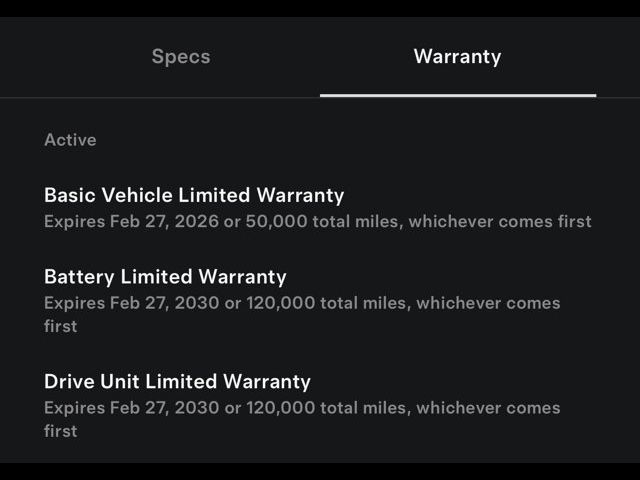Image resolution: width=640 pixels, height=480 pixels.
Task: Switch to the Specs tab
Action: point(181,56)
